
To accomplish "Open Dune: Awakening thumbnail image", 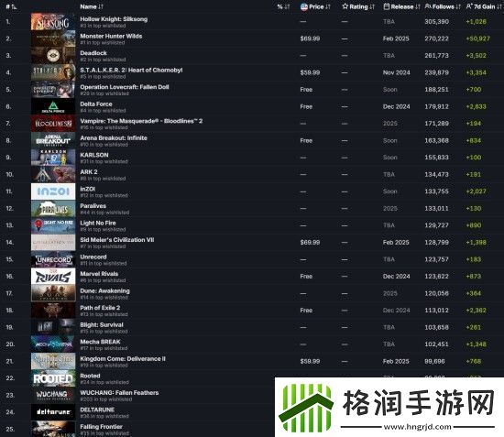I will [x=53, y=293].
